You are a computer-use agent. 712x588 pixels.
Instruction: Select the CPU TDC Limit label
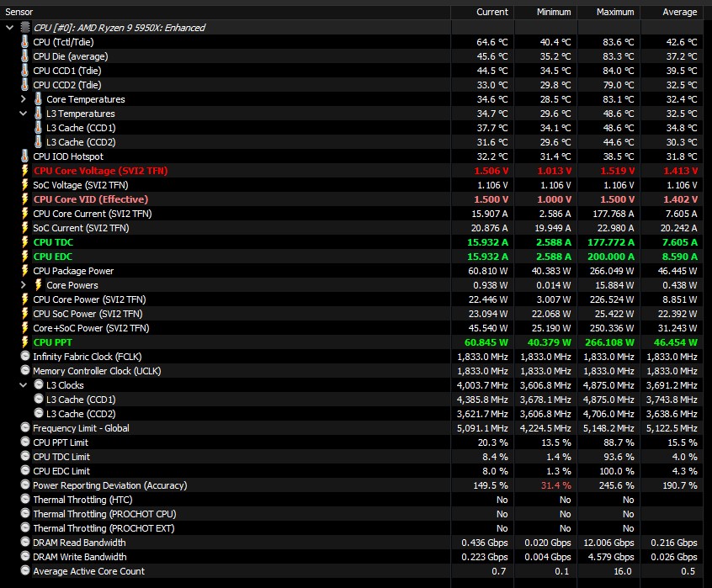(61, 457)
